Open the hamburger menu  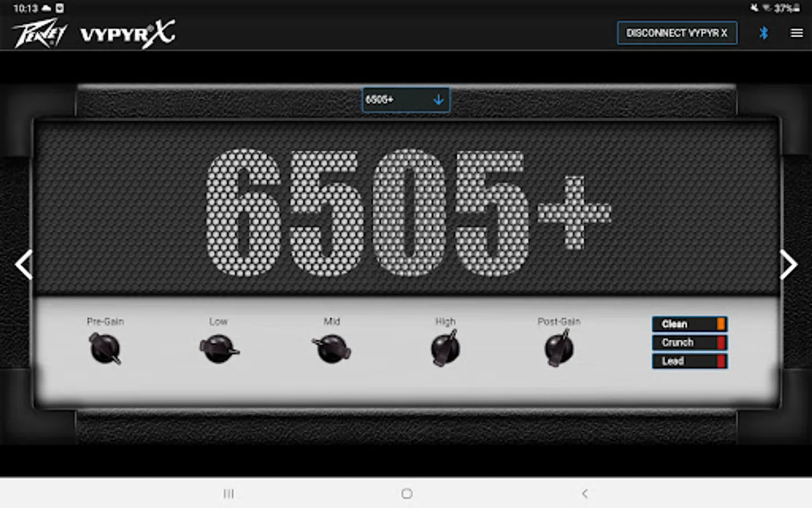tap(796, 33)
